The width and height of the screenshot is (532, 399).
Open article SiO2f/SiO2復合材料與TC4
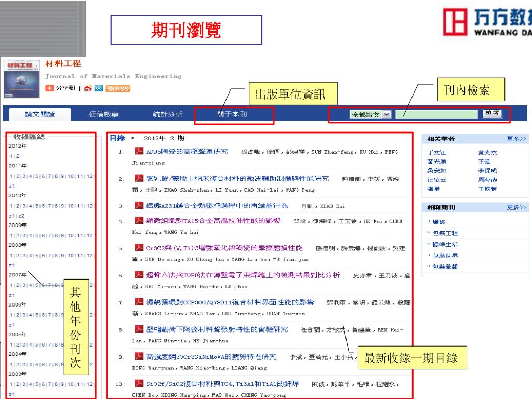point(222,384)
